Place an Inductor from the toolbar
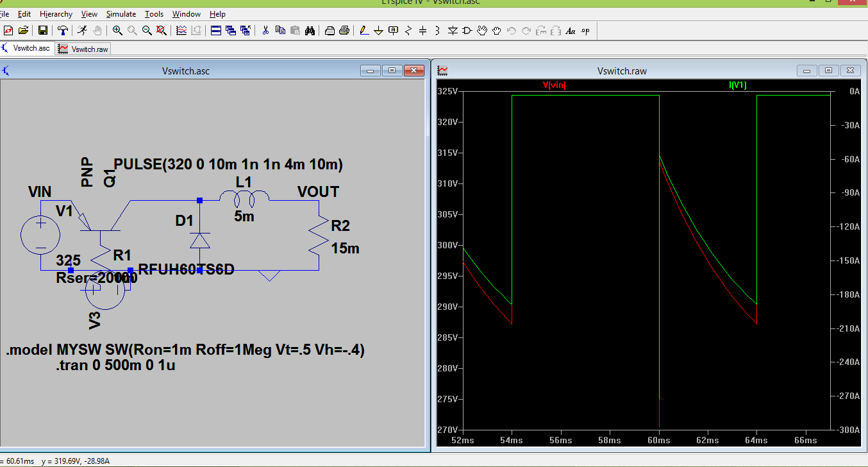Image resolution: width=868 pixels, height=467 pixels. (x=438, y=30)
